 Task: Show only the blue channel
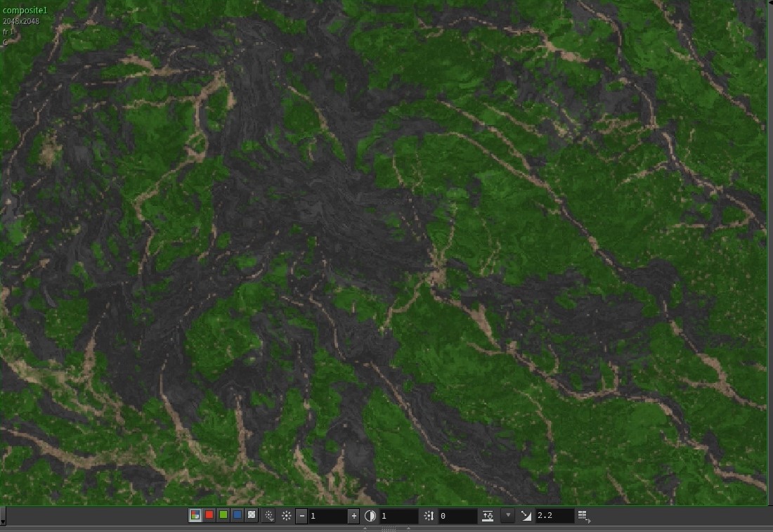(238, 515)
